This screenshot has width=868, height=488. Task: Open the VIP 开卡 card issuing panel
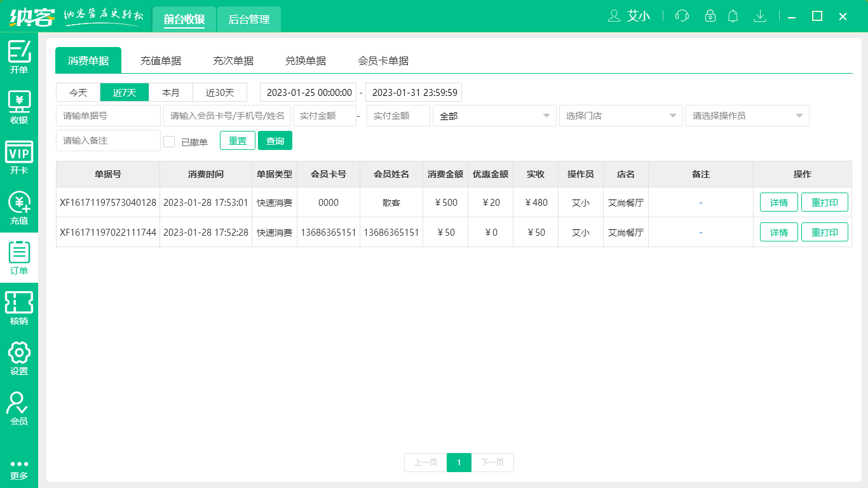coord(19,154)
